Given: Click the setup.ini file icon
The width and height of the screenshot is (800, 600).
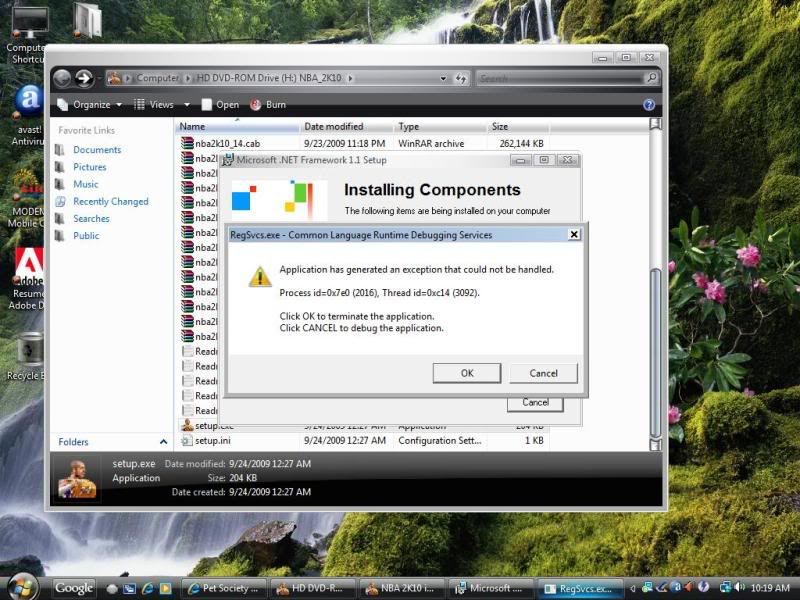Looking at the screenshot, I should click(187, 440).
